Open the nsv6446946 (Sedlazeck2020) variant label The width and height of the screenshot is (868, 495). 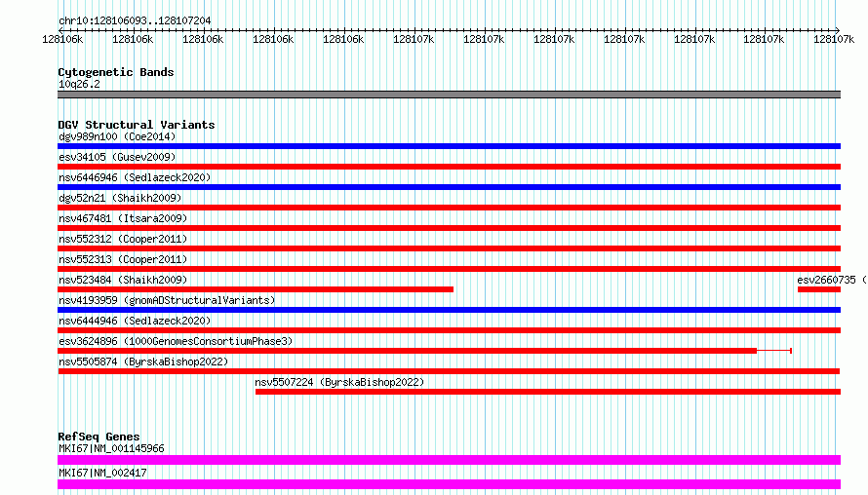(x=135, y=177)
